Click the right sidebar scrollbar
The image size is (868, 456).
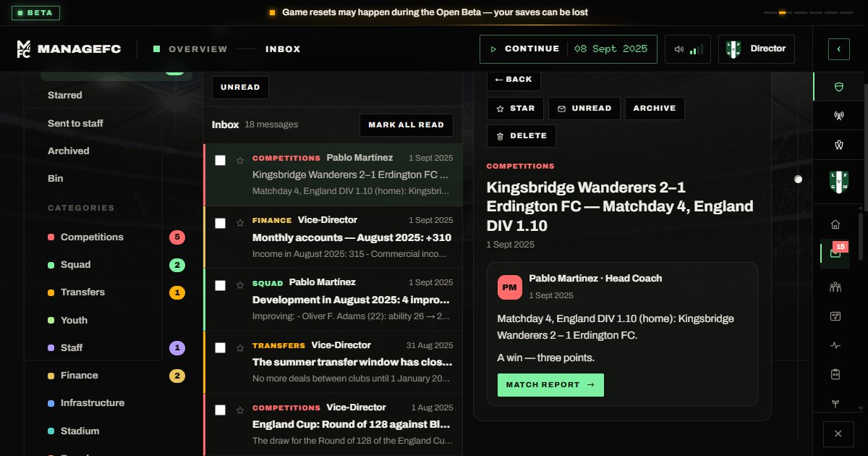point(861,237)
